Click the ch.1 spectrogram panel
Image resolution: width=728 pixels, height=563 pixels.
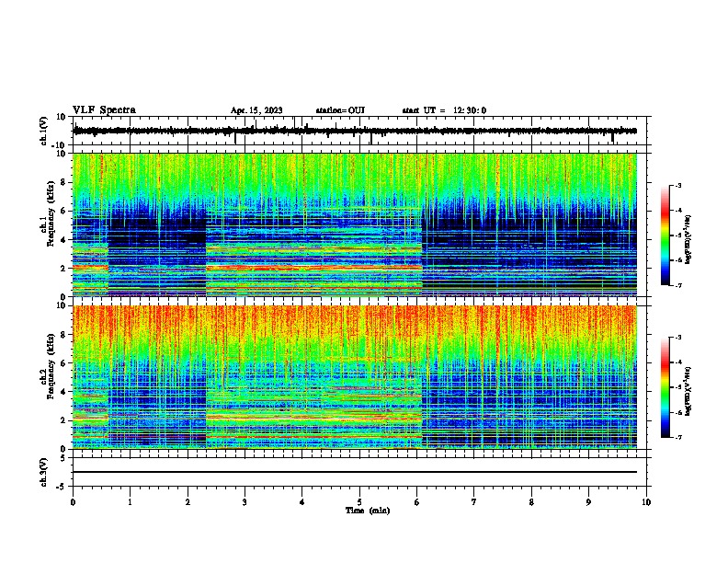tap(355, 224)
